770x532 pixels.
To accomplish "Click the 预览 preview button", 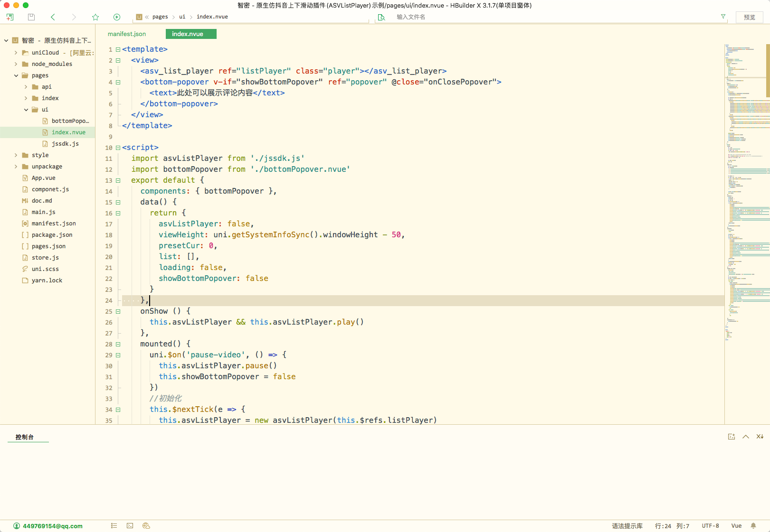I will coord(750,17).
